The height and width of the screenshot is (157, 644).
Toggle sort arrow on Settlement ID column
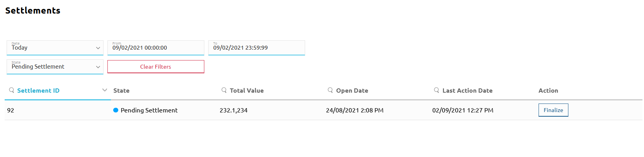click(x=104, y=90)
